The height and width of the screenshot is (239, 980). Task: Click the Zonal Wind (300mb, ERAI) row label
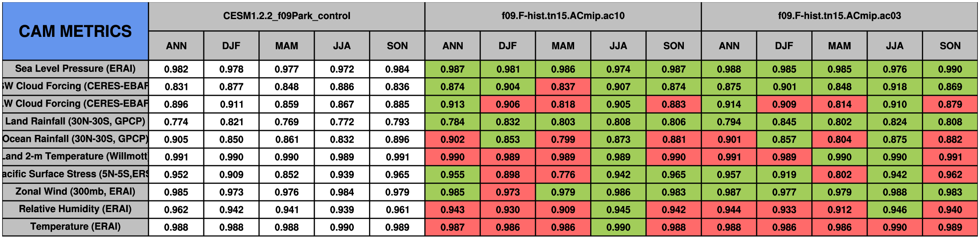pos(75,191)
